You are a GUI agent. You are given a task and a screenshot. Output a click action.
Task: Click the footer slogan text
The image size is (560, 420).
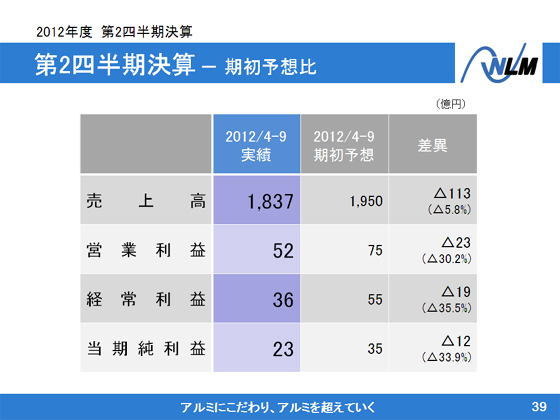pyautogui.click(x=278, y=407)
